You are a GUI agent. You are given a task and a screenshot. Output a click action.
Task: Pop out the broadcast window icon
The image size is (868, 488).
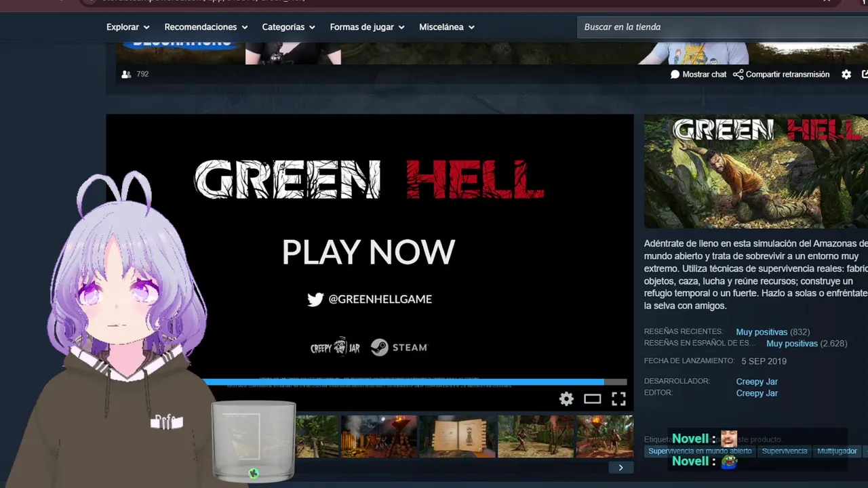click(x=865, y=75)
